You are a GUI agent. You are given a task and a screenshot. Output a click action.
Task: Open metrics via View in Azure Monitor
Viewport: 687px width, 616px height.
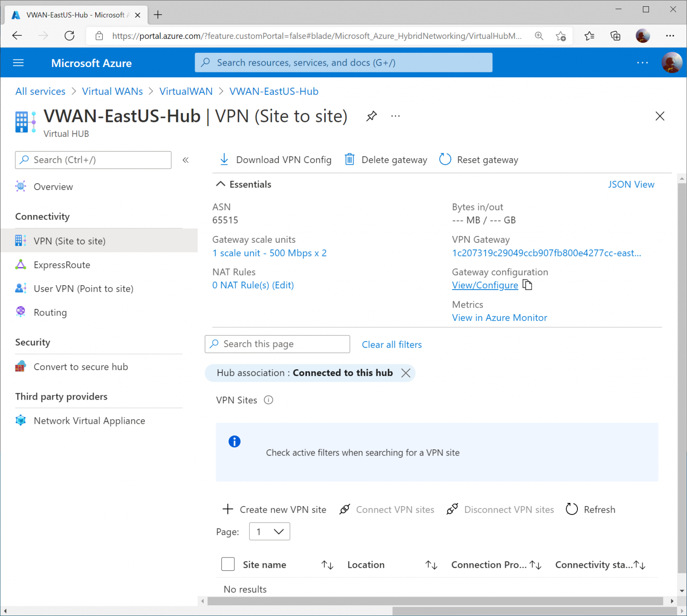tap(500, 317)
